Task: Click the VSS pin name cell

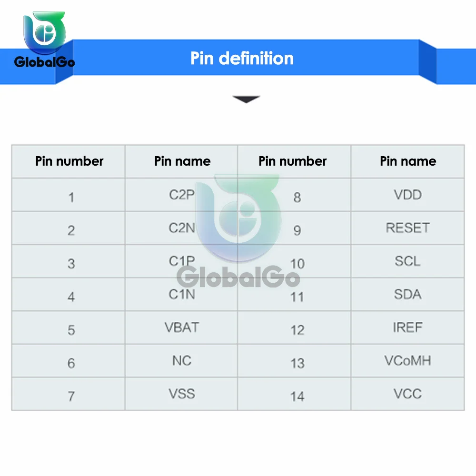Action: (182, 394)
